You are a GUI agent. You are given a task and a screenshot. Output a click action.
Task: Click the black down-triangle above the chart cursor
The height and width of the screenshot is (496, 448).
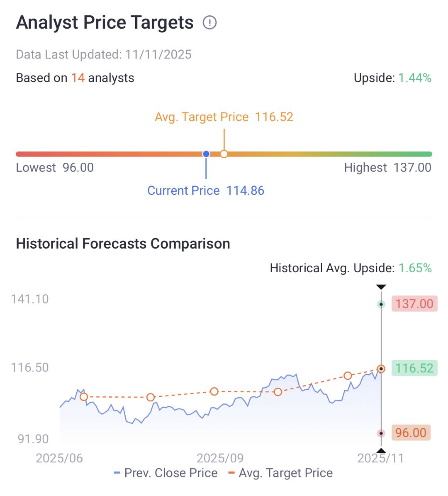tap(381, 287)
